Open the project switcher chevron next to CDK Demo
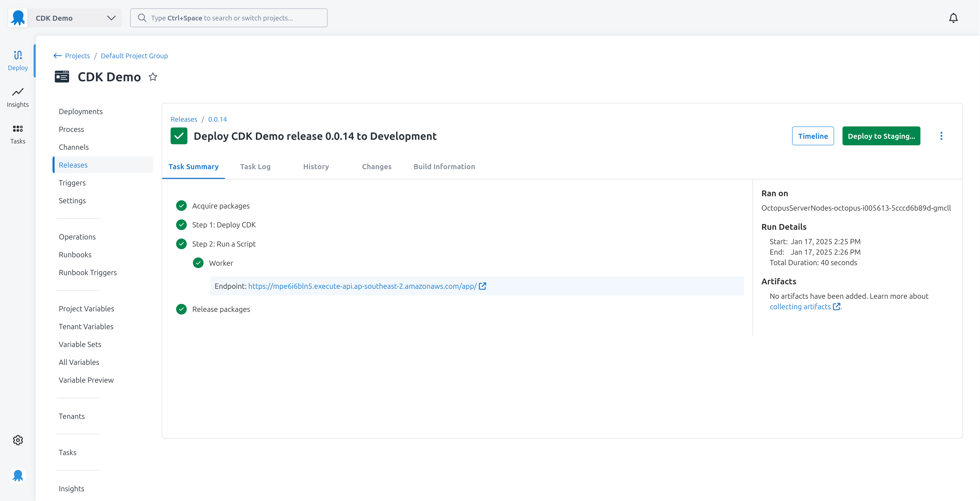Viewport: 980px width, 501px height. click(111, 18)
